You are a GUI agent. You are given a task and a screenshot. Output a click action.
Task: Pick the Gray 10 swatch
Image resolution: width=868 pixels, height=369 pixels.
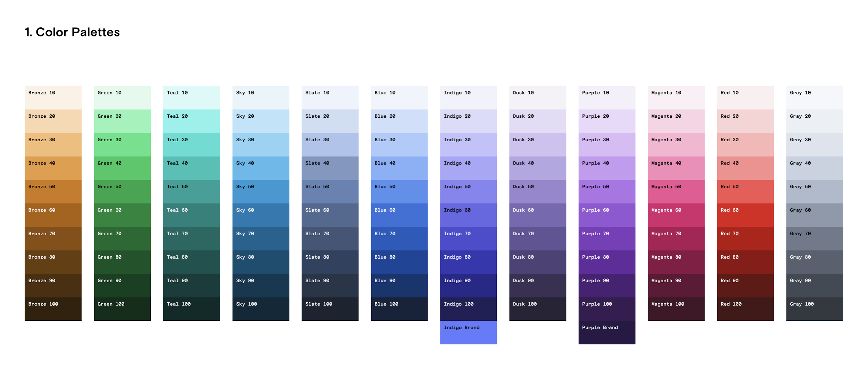point(814,98)
